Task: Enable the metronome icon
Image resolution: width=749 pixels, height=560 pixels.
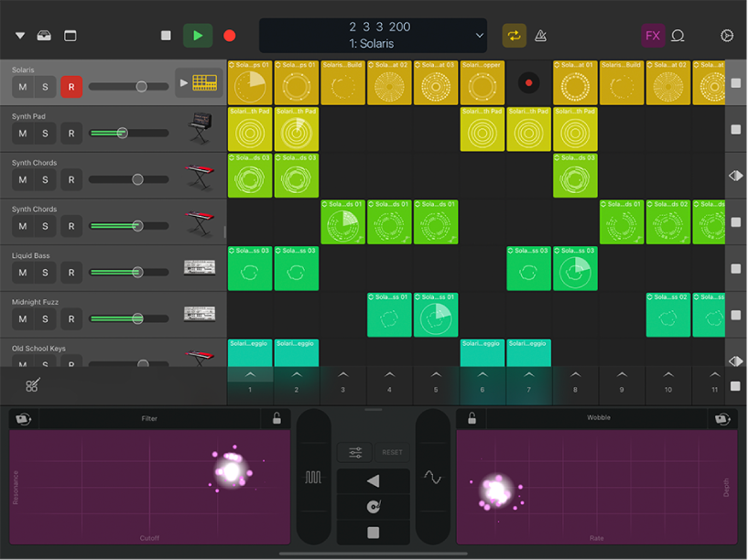Action: [x=540, y=35]
